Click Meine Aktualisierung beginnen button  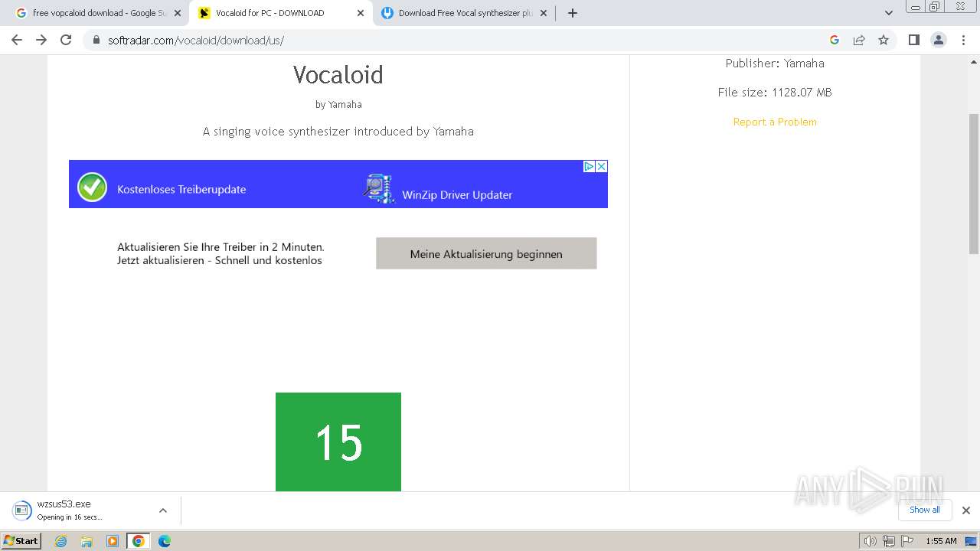486,253
